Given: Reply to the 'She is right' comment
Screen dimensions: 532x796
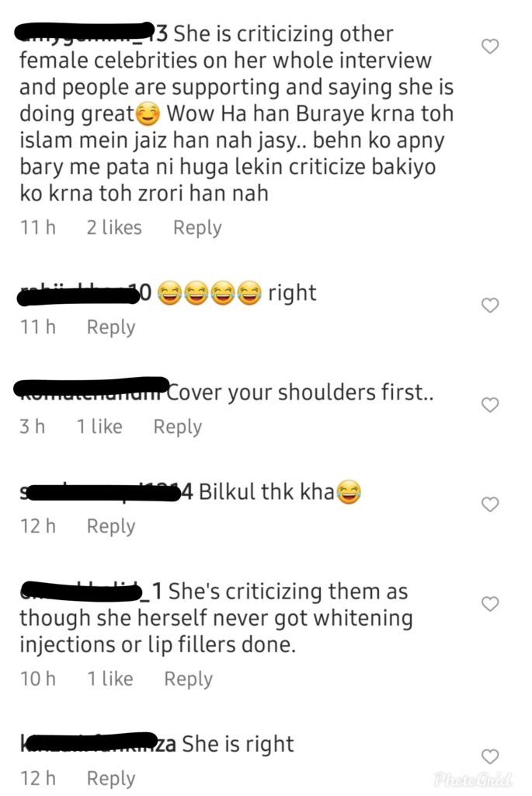Looking at the screenshot, I should [x=111, y=779].
